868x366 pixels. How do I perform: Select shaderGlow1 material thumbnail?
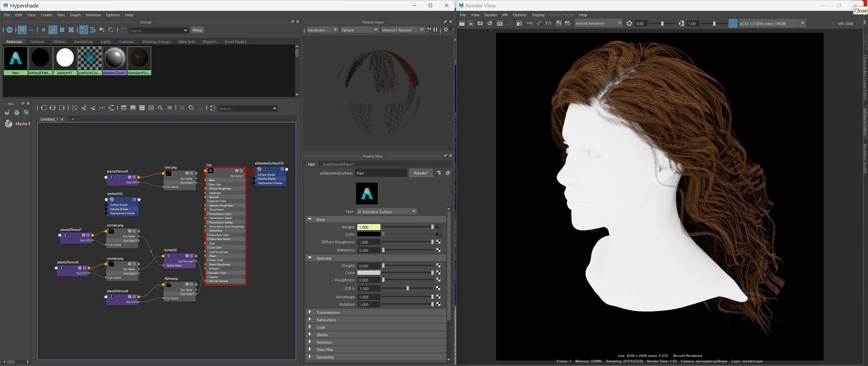115,61
